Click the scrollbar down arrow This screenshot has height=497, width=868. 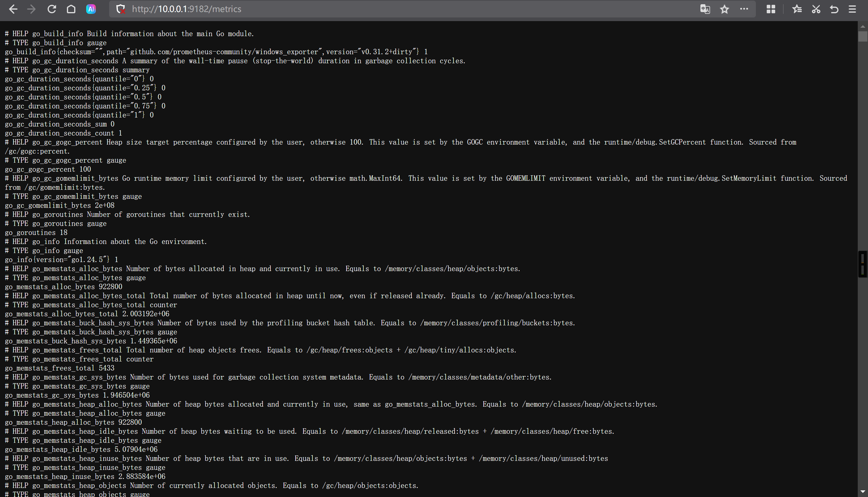[863, 492]
